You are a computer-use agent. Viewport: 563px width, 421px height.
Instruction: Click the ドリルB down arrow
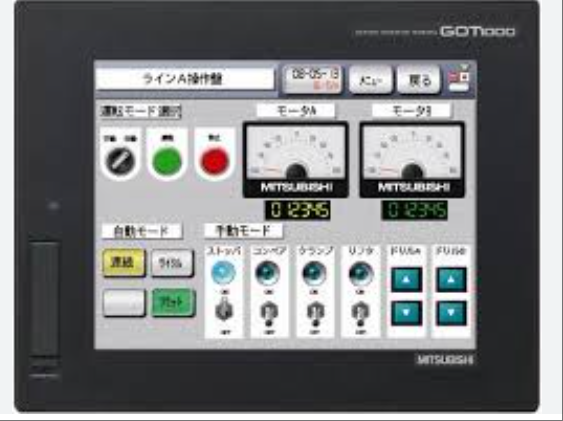point(451,313)
